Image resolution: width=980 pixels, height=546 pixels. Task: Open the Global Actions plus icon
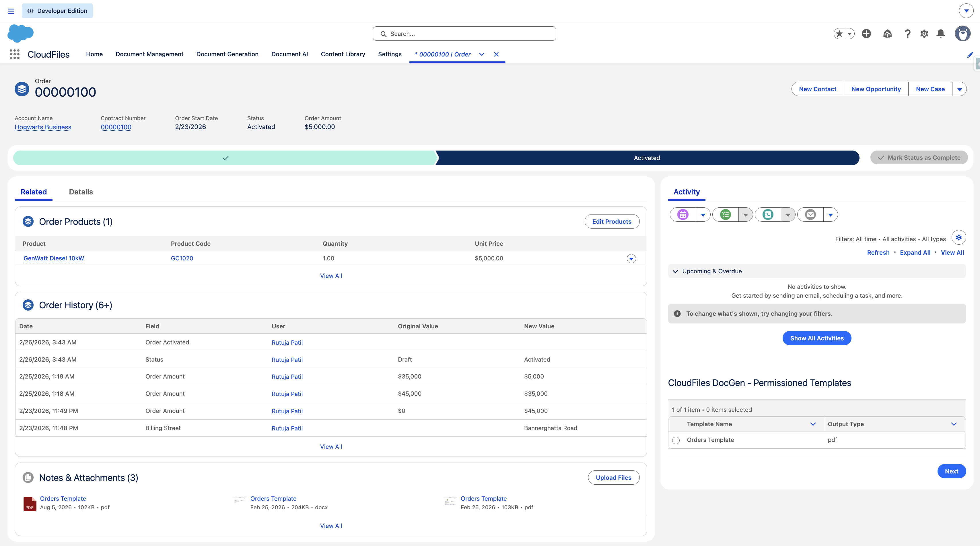866,34
